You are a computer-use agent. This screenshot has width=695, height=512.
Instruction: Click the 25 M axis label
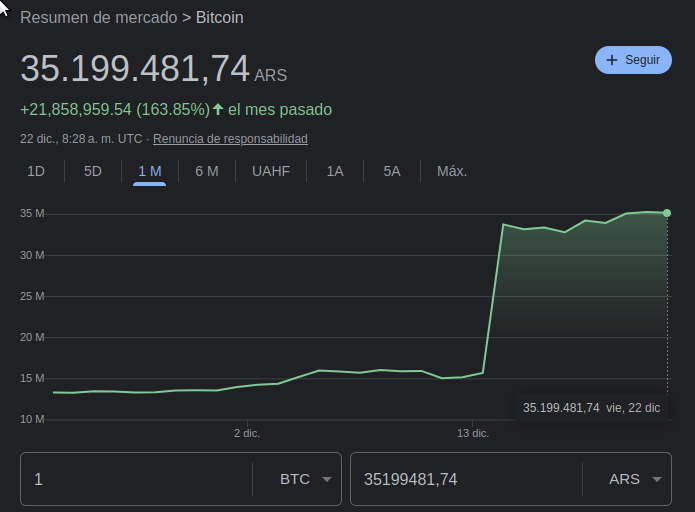coord(32,296)
